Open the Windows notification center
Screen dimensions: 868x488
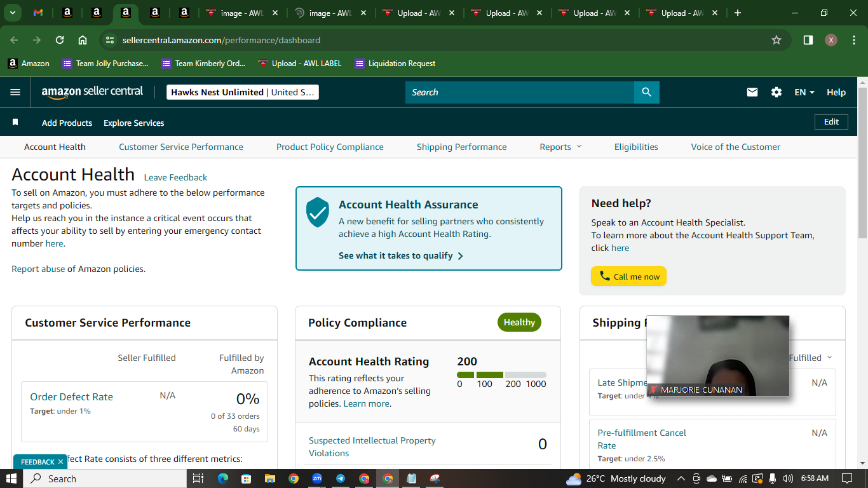[846, 478]
